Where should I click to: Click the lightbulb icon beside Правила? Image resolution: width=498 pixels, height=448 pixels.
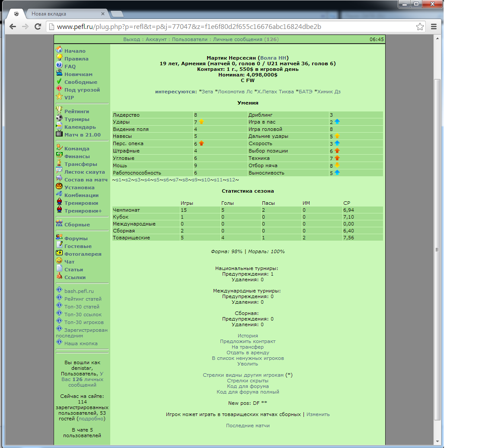(59, 58)
